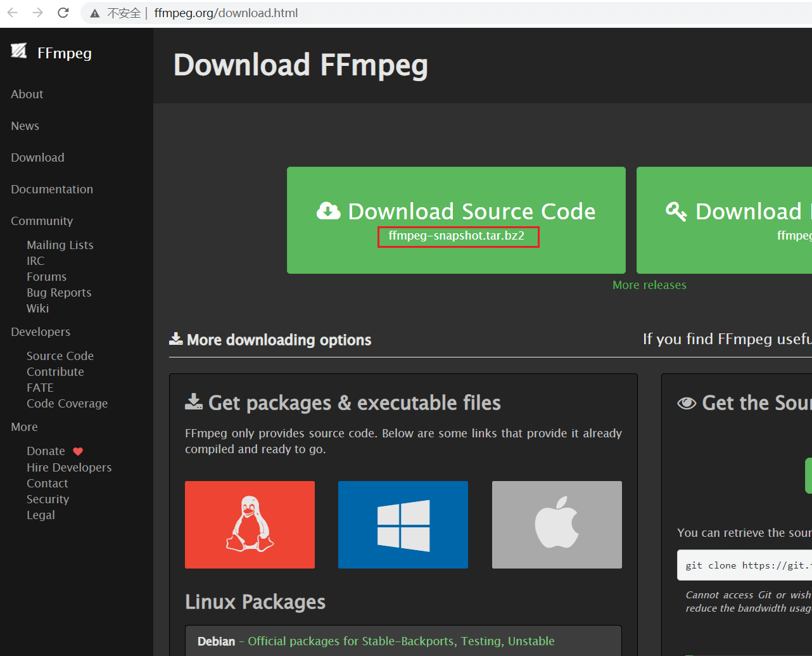Image resolution: width=812 pixels, height=656 pixels.
Task: Click the ffmpeg-snapshot.tar.bz2 file name
Action: [456, 236]
